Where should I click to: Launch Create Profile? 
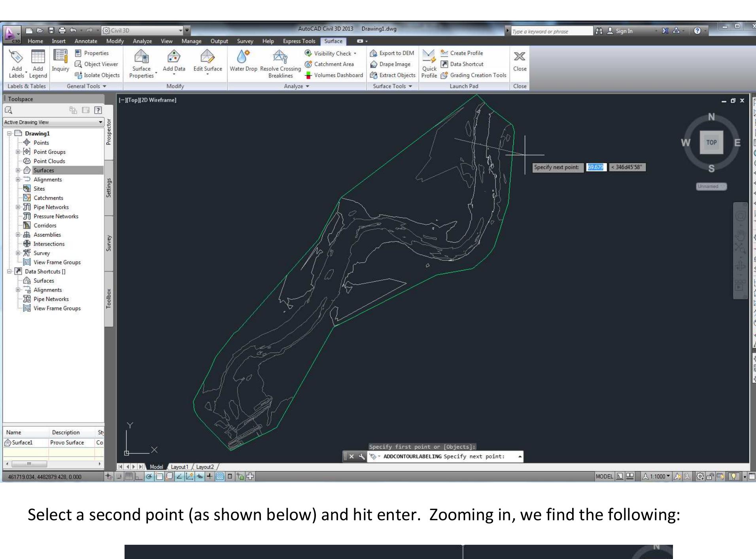tap(462, 53)
